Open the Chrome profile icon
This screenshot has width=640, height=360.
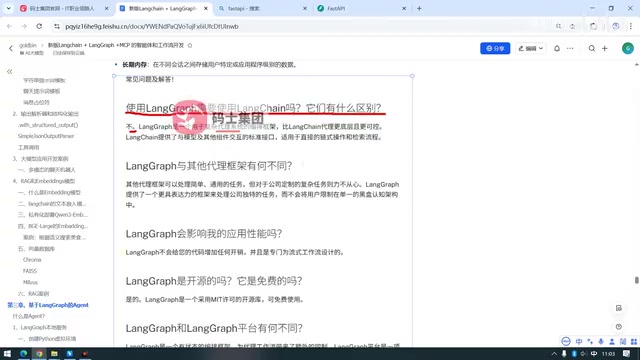tap(616, 26)
